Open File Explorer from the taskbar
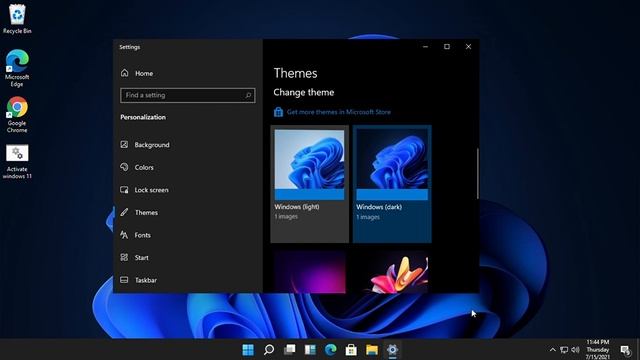Image resolution: width=640 pixels, height=360 pixels. tap(372, 350)
